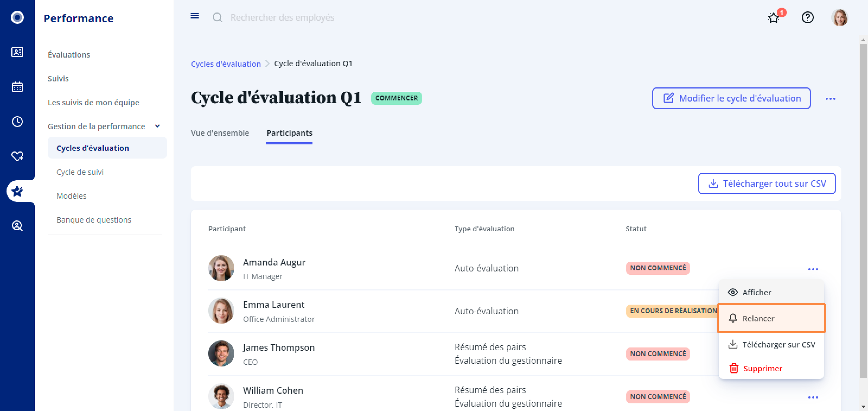The height and width of the screenshot is (411, 868).
Task: Open the clock time-tracking sidebar icon
Action: [17, 122]
